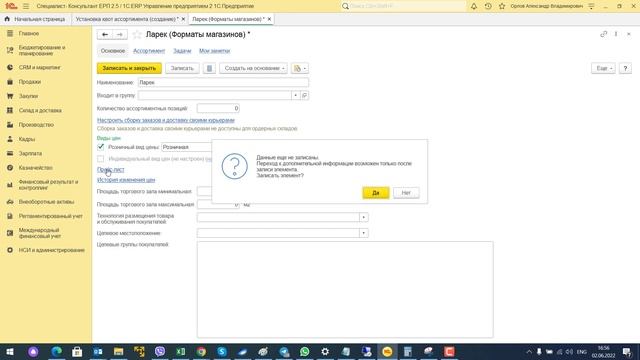Confirm the dialog with Да
Image resolution: width=640 pixels, height=360 pixels.
[376, 193]
